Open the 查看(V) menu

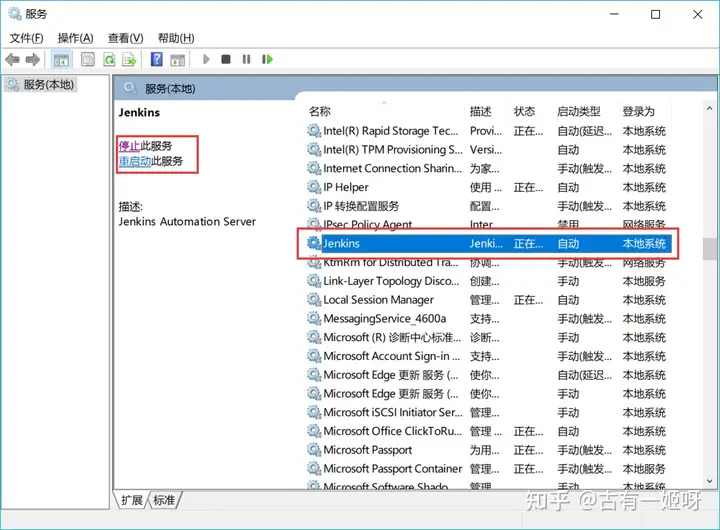click(125, 38)
